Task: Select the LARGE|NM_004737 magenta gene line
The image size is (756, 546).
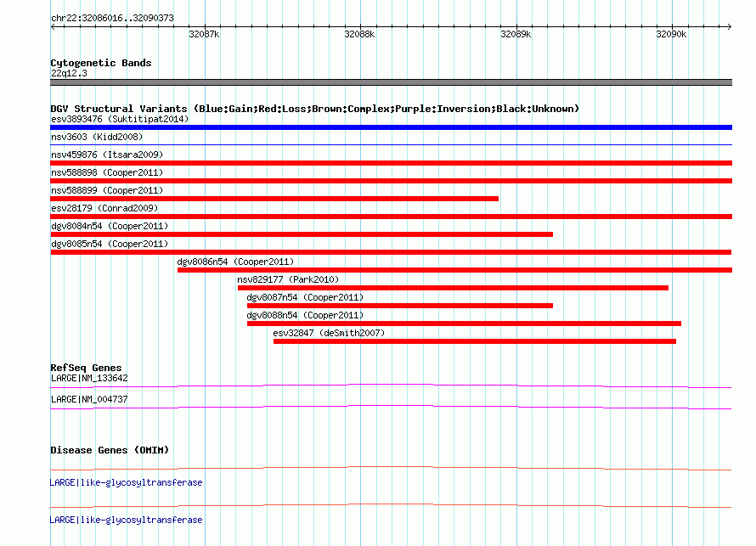Action: [391, 408]
